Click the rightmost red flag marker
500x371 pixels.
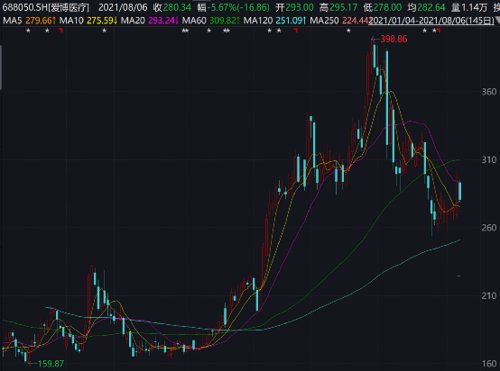439,31
